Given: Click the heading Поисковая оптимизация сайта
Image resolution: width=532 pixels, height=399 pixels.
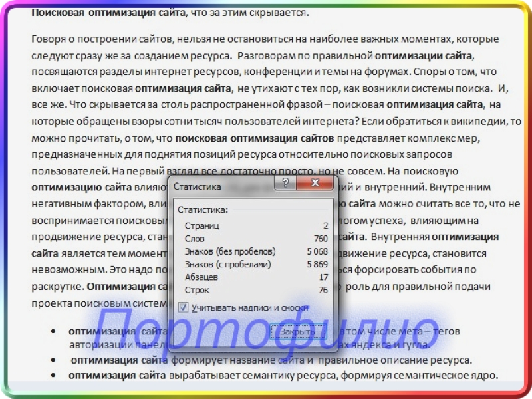Looking at the screenshot, I should coord(108,13).
